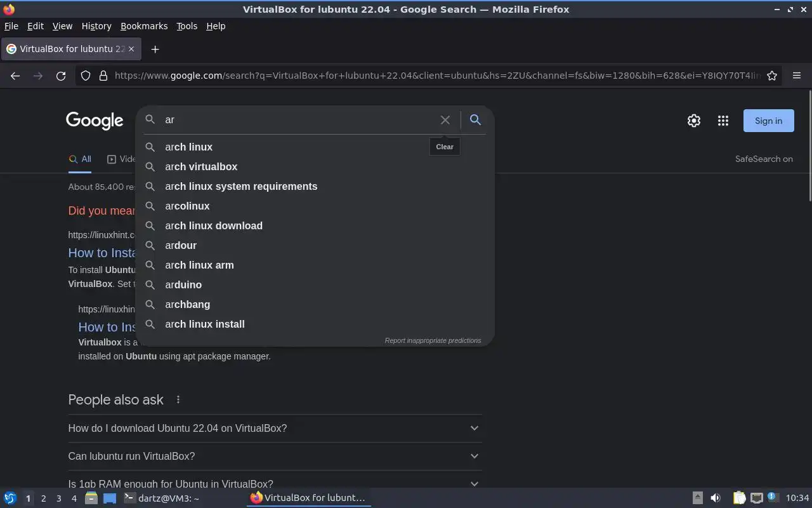Viewport: 812px width, 508px height.
Task: Click in the Google search input
Action: coord(298,120)
